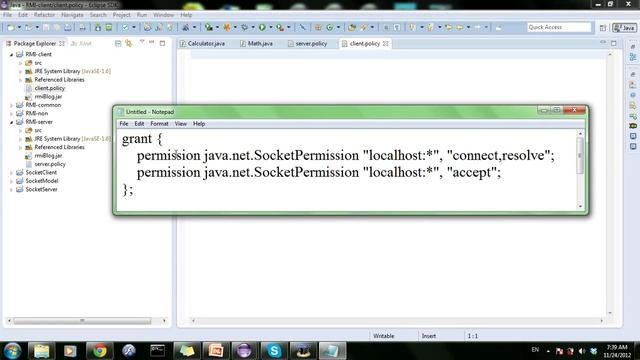Click the word grant in Notepad
Viewport: 640px width, 360px height.
[x=137, y=139]
